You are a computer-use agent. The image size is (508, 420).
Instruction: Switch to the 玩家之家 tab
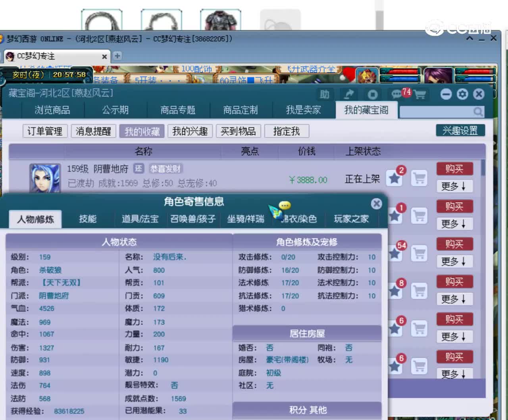(x=351, y=219)
